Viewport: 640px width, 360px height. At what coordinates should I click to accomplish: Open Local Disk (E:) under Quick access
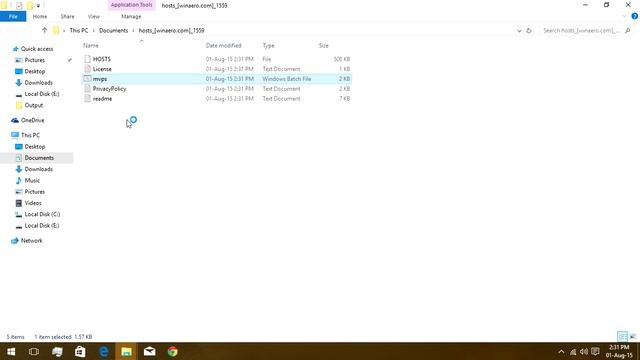42,94
